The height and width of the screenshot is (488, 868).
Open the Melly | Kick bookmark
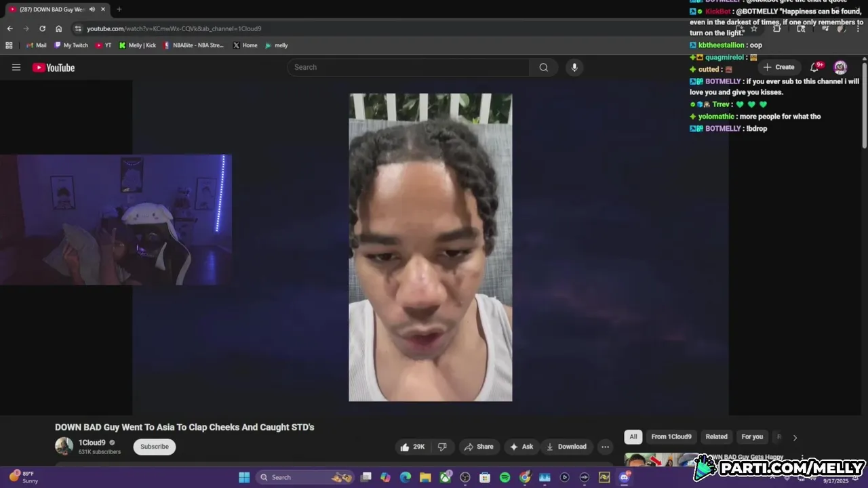[x=138, y=45]
